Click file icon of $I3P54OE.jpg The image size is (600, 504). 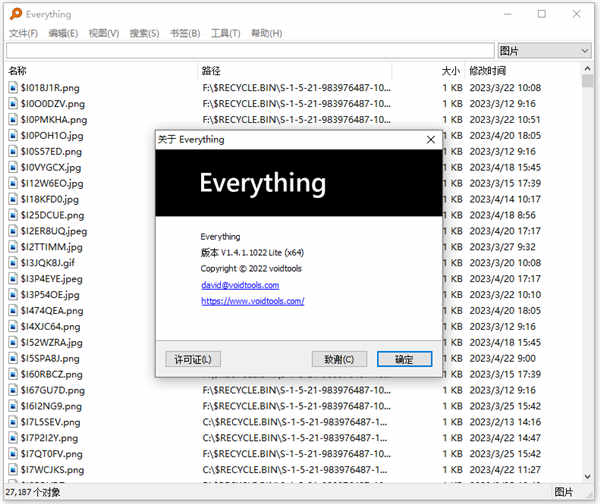tap(13, 295)
